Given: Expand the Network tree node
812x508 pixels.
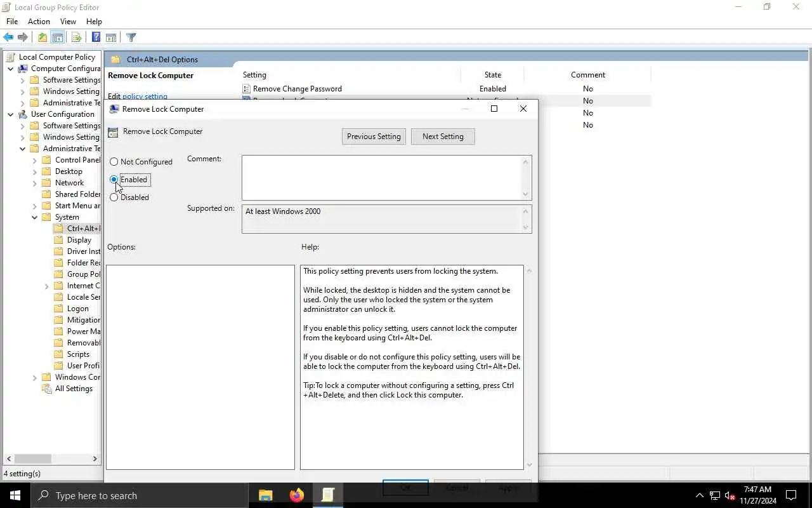Looking at the screenshot, I should (x=35, y=183).
